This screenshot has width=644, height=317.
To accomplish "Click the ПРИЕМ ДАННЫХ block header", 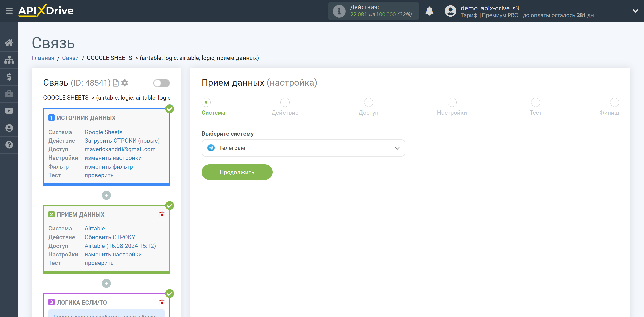I will 80,214.
